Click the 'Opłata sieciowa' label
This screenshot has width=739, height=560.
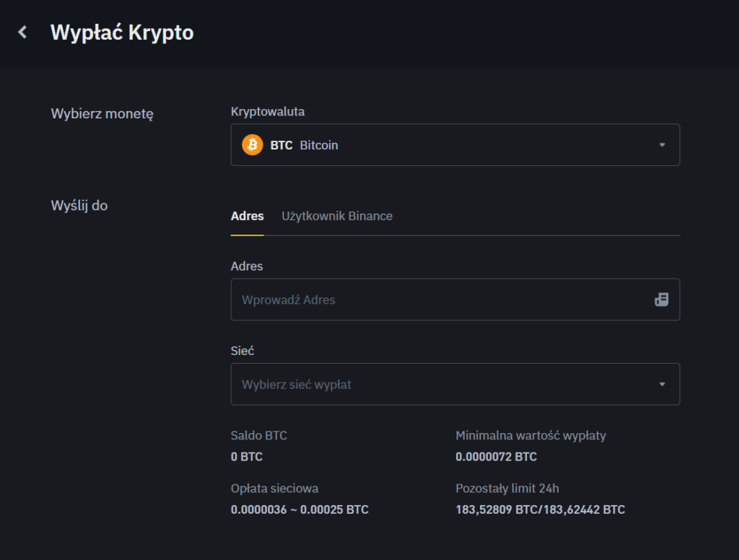tap(274, 488)
